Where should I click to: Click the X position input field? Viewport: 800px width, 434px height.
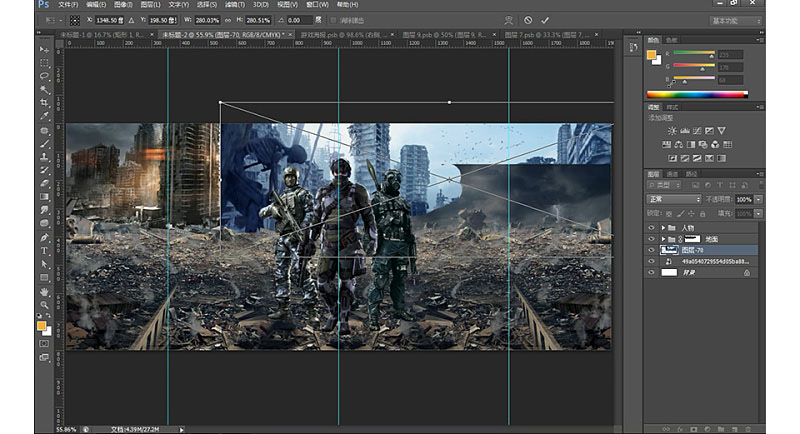(109, 20)
